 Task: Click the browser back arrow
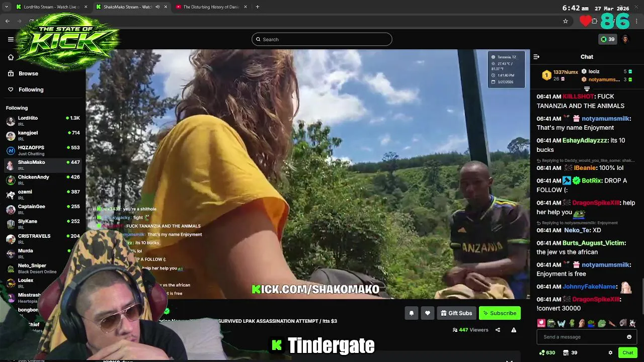(8, 21)
